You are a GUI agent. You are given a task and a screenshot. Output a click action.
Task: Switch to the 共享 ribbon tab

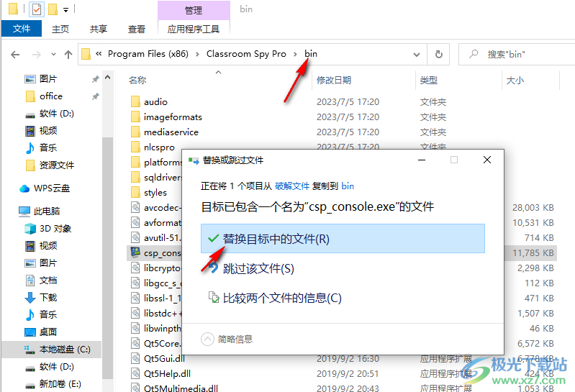coord(99,29)
